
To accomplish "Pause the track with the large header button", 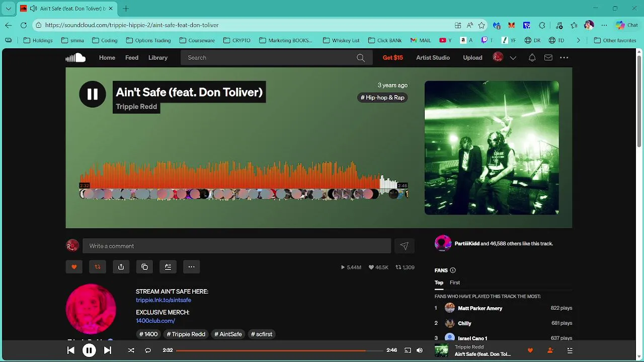I will [93, 94].
